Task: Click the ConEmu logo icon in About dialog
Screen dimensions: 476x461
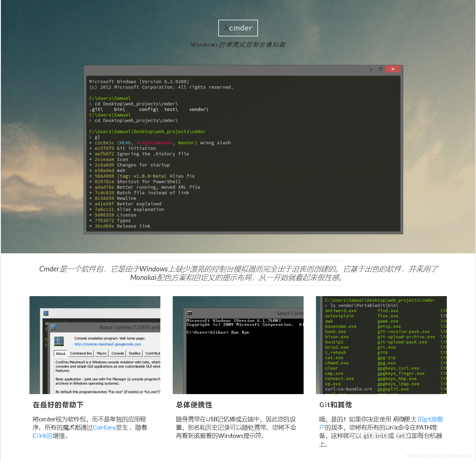Action: click(59, 341)
